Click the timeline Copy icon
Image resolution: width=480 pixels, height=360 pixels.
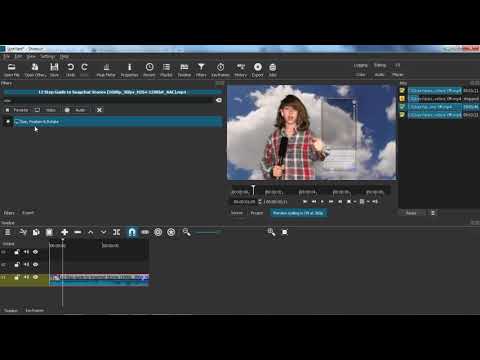coord(36,232)
